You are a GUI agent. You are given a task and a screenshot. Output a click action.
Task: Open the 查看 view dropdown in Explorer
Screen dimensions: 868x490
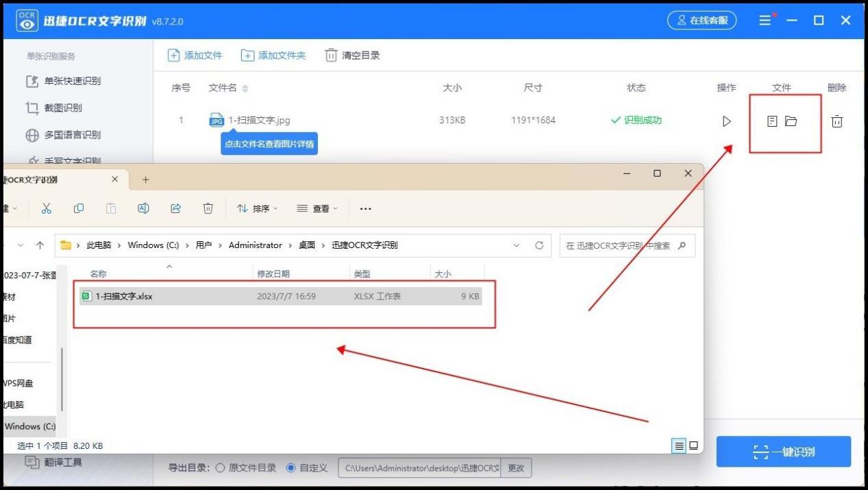point(317,208)
